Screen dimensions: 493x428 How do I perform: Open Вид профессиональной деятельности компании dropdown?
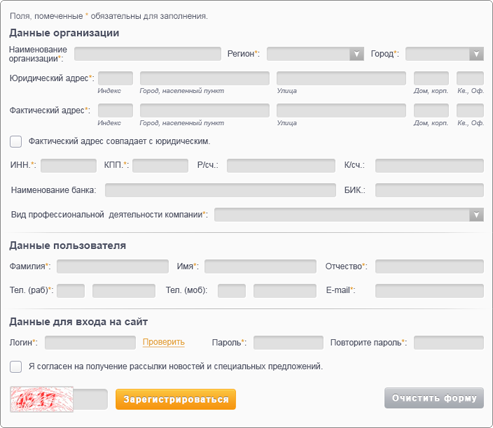click(x=476, y=215)
